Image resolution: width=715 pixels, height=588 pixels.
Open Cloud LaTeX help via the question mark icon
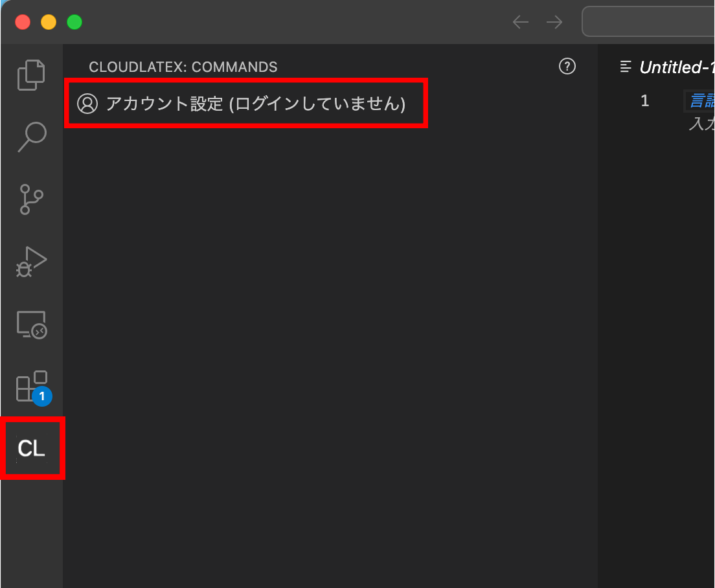click(x=567, y=66)
